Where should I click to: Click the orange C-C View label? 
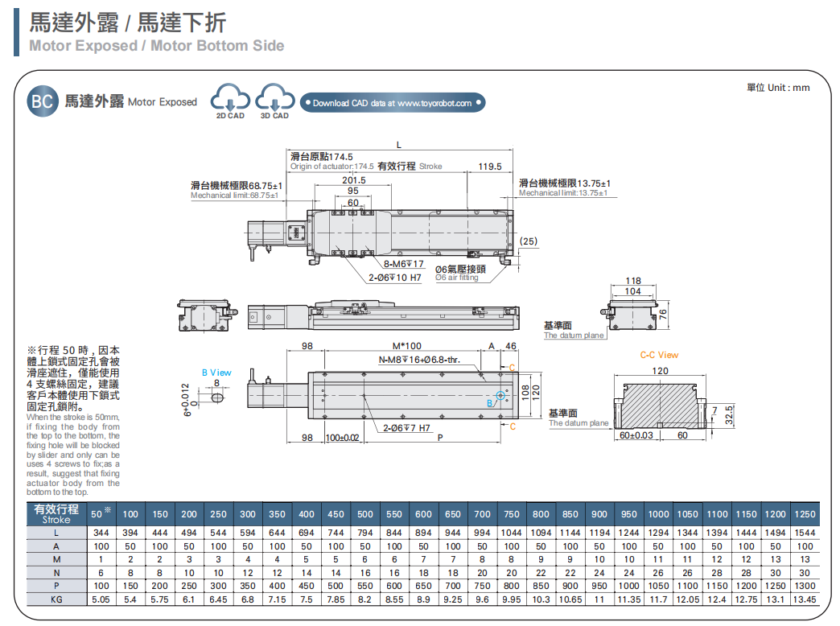pos(659,355)
